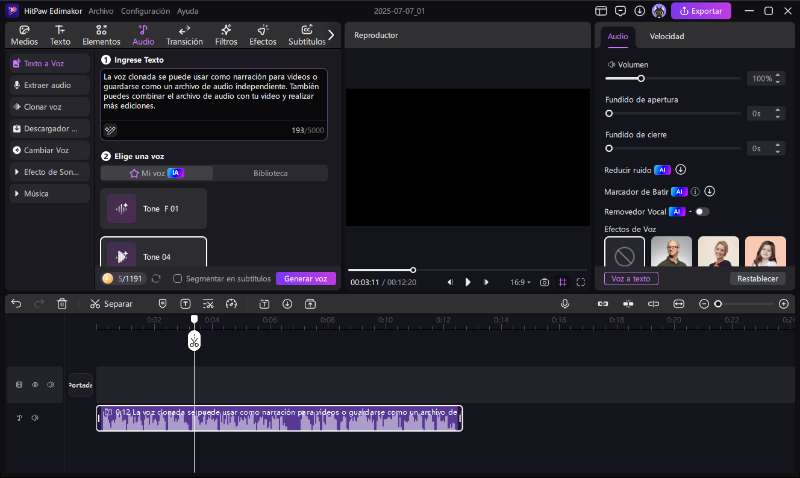The height and width of the screenshot is (478, 800).
Task: Open the Elementos tab
Action: [101, 35]
